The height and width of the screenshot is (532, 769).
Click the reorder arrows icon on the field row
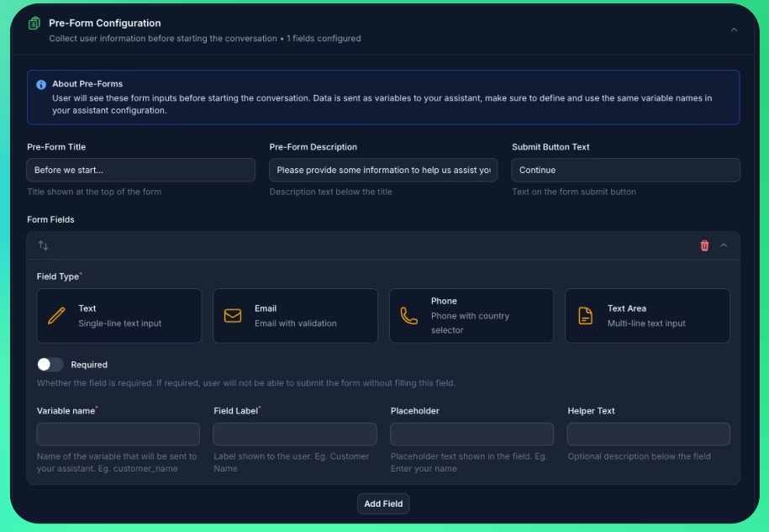(x=43, y=245)
